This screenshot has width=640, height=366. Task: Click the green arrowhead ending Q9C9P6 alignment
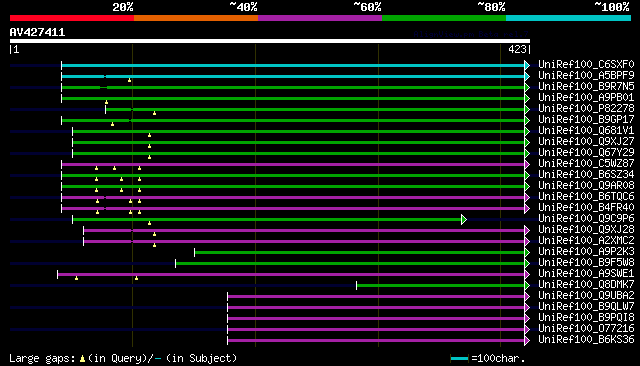click(464, 220)
